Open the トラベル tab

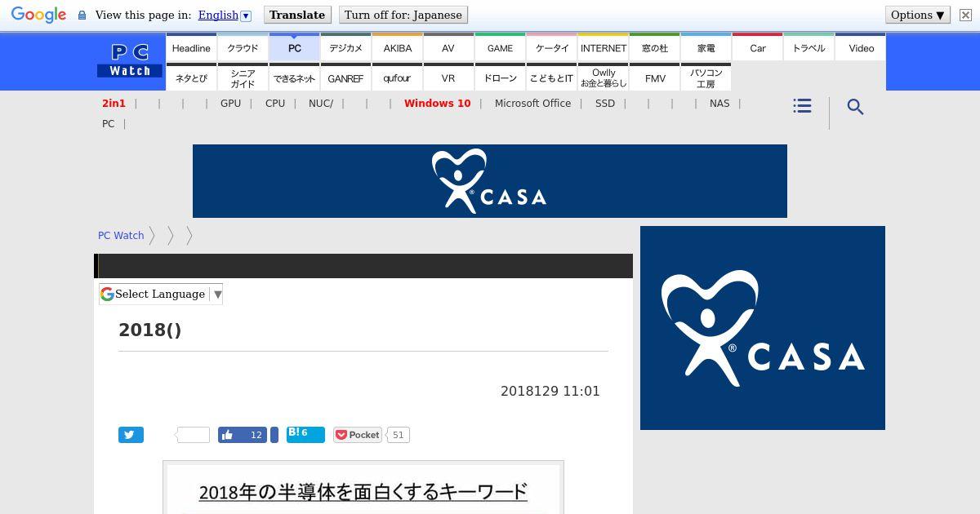click(809, 47)
